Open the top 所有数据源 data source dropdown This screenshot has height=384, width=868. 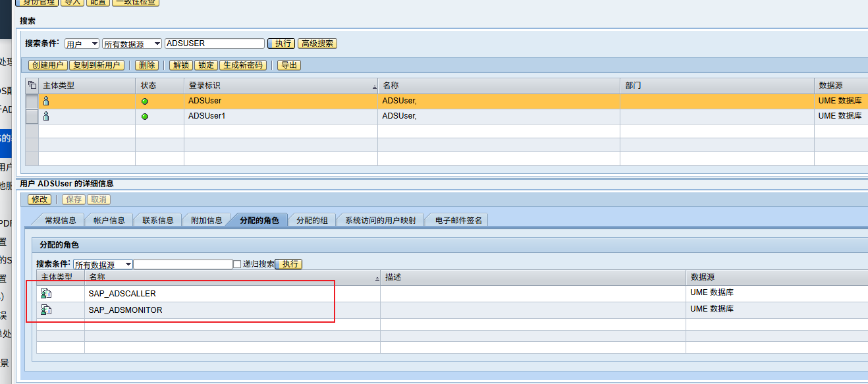(x=132, y=43)
